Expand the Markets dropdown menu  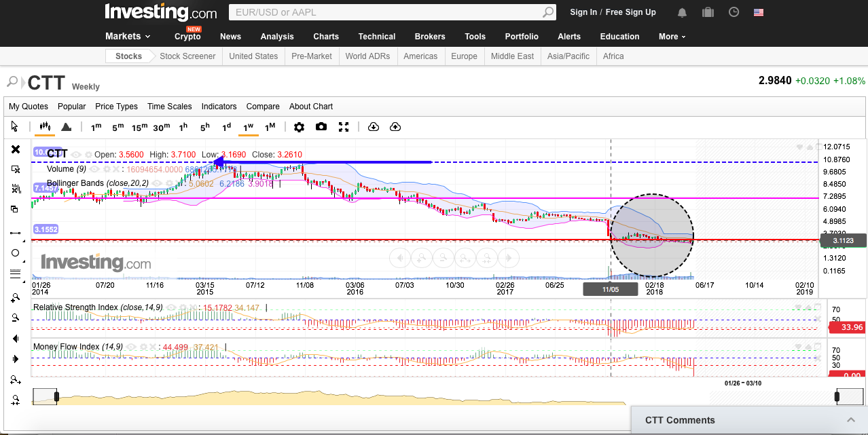(x=128, y=37)
